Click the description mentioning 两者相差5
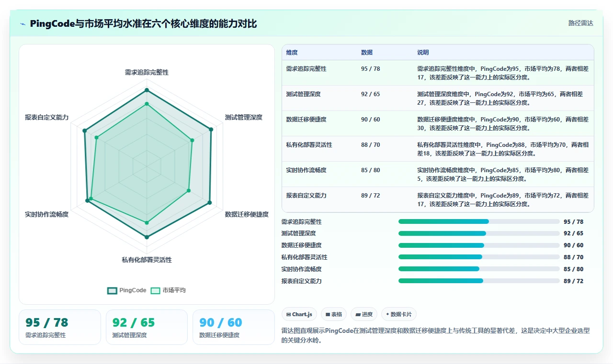This screenshot has width=613, height=364. pos(503,174)
